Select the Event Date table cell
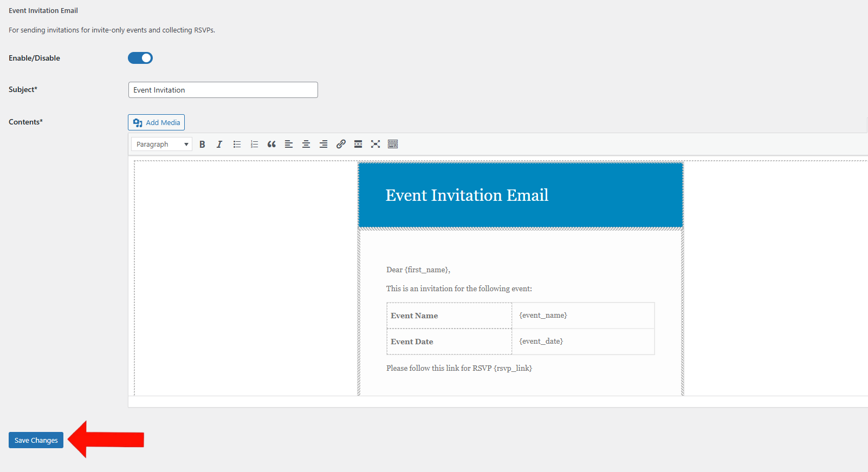This screenshot has width=868, height=472. 449,342
